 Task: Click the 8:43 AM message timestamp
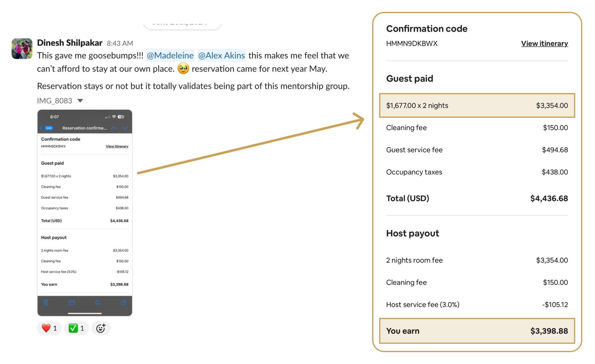tap(120, 43)
